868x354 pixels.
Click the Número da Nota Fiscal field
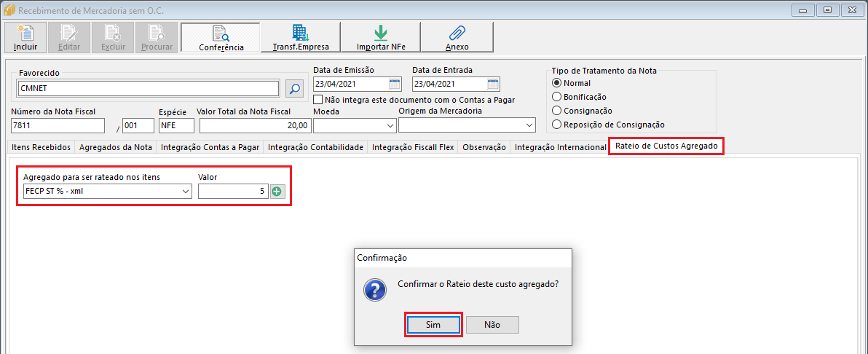[58, 126]
